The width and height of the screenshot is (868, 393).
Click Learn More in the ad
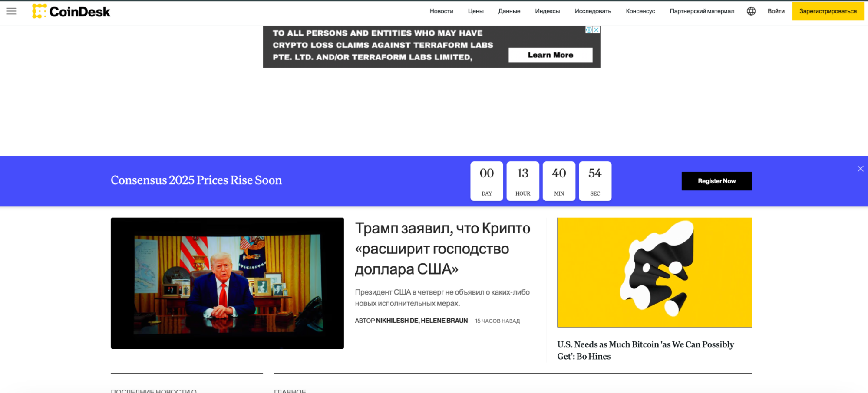(550, 55)
